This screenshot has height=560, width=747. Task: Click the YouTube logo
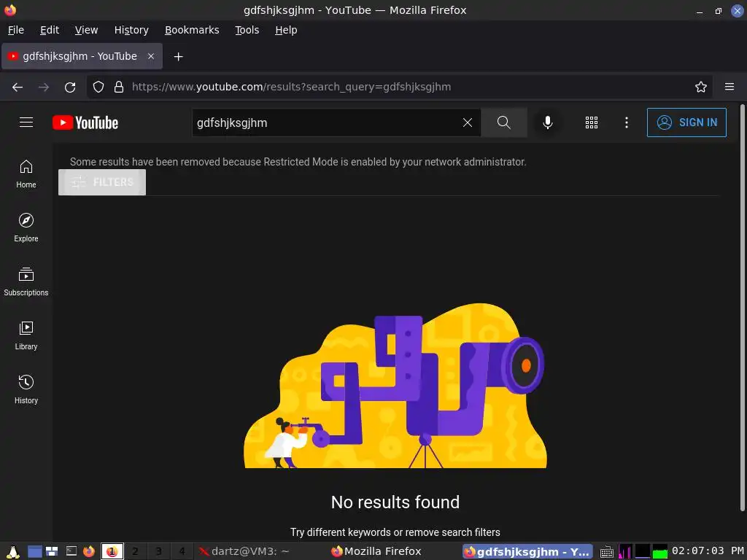(85, 122)
